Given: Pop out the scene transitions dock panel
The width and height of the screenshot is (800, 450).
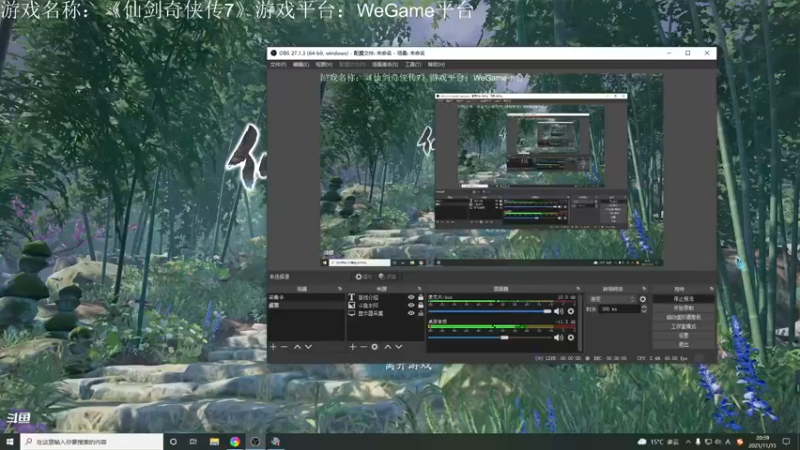Looking at the screenshot, I should click(644, 289).
